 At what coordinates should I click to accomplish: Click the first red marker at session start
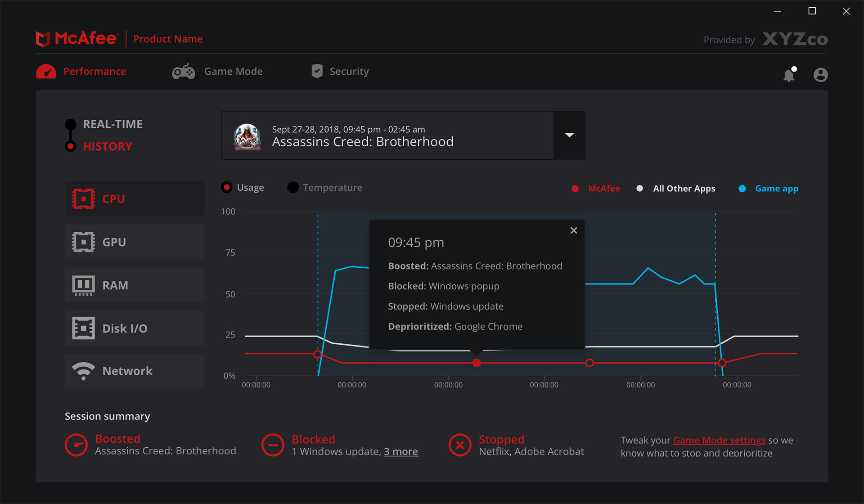pos(318,354)
